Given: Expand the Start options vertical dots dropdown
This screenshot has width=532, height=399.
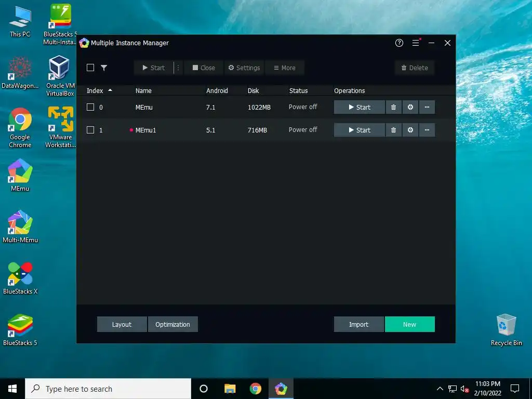Looking at the screenshot, I should point(178,68).
